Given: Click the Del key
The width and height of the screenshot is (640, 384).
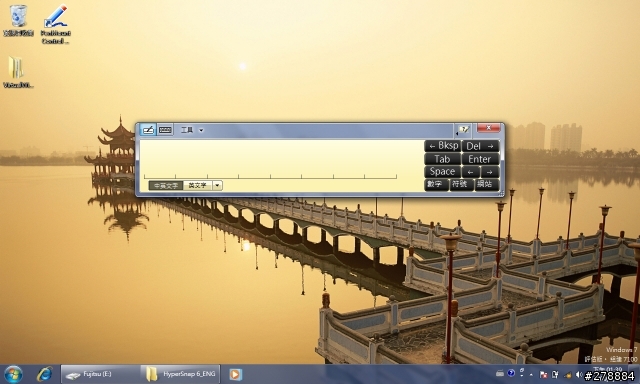Looking at the screenshot, I should [x=480, y=146].
